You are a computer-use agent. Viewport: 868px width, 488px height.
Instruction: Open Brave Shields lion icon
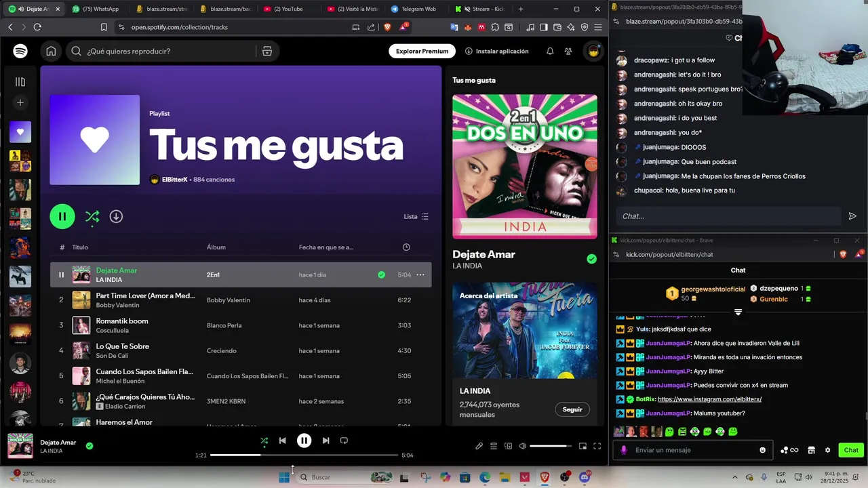pyautogui.click(x=388, y=27)
